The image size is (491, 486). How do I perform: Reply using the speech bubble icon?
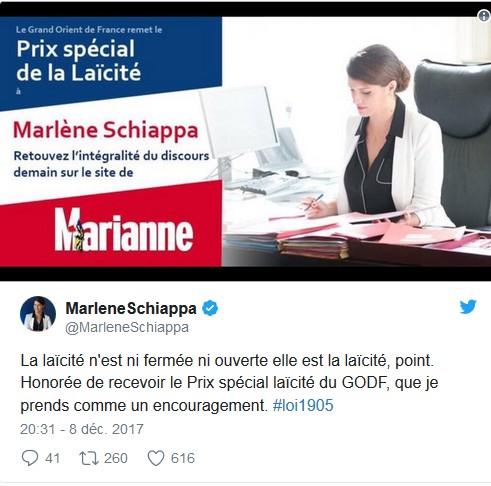pyautogui.click(x=30, y=458)
